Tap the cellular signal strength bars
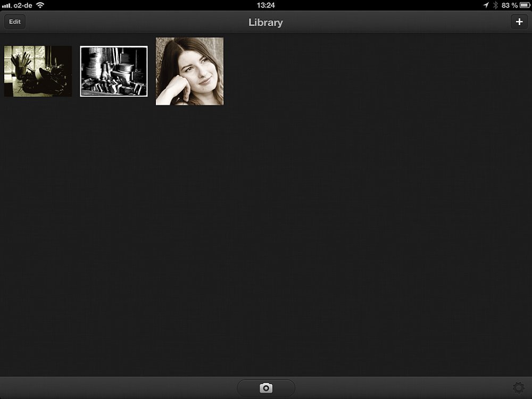532x399 pixels. pos(6,5)
